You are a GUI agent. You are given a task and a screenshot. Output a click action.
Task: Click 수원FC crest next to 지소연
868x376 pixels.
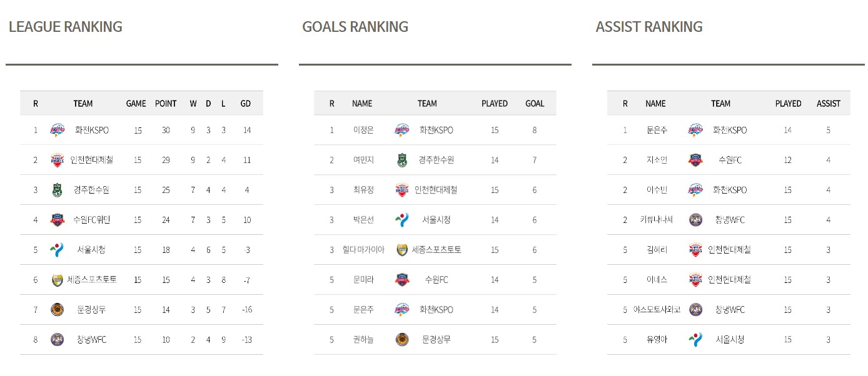[x=695, y=160]
